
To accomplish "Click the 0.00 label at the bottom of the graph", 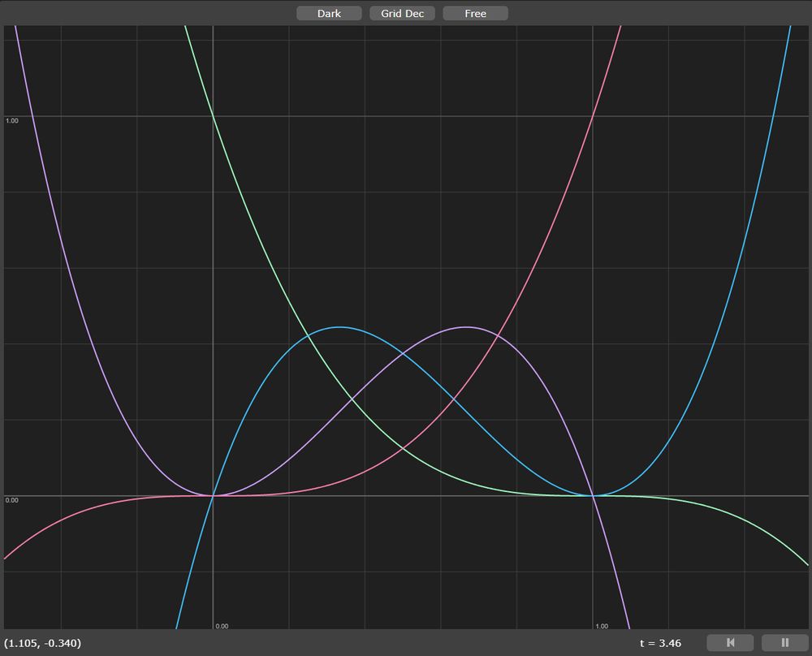I will click(x=222, y=626).
